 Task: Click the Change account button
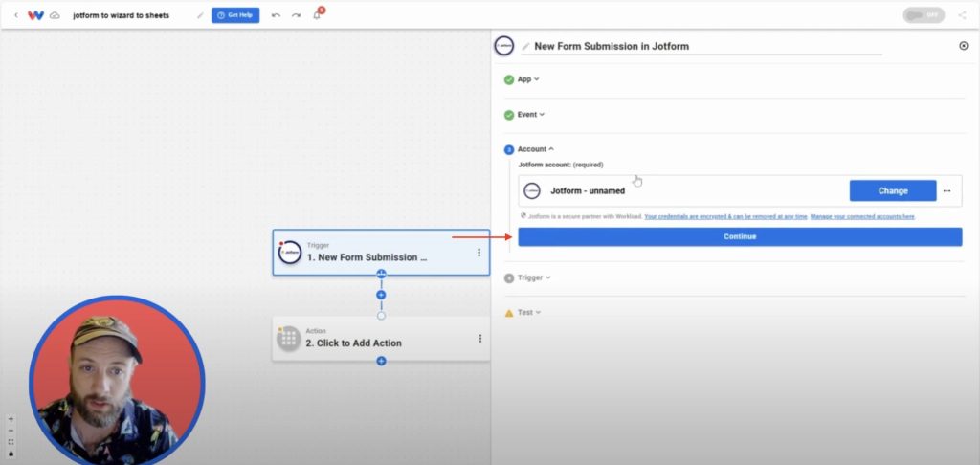click(x=893, y=190)
